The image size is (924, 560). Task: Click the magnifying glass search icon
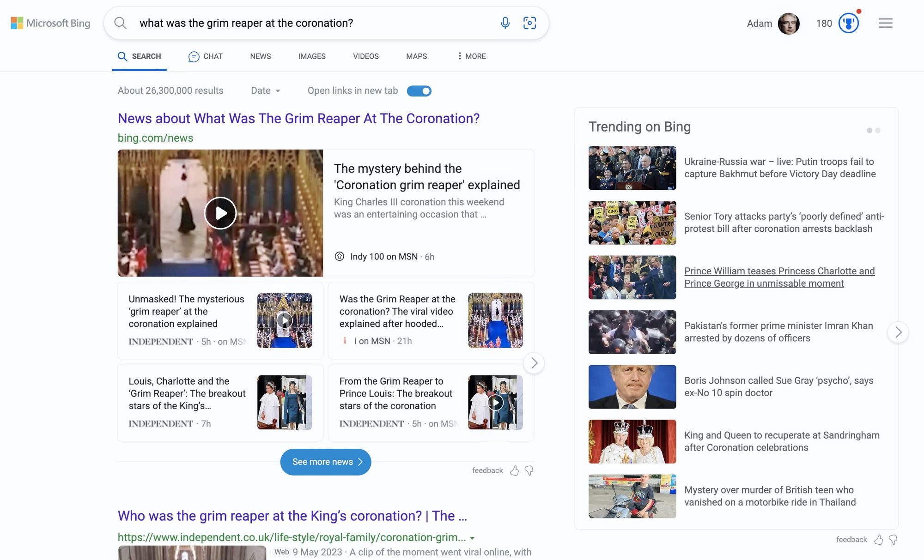[120, 23]
